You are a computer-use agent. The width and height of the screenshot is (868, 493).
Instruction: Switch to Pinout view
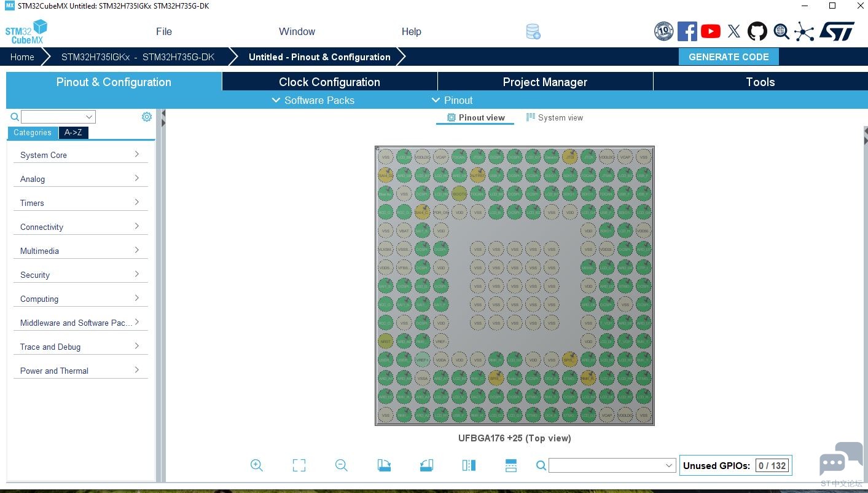pyautogui.click(x=475, y=117)
